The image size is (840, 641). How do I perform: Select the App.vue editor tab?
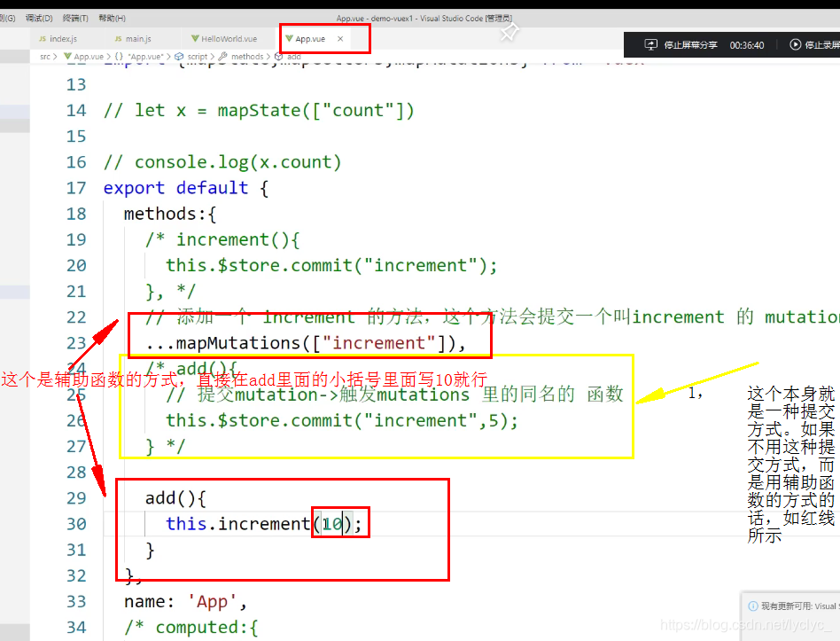(x=310, y=39)
